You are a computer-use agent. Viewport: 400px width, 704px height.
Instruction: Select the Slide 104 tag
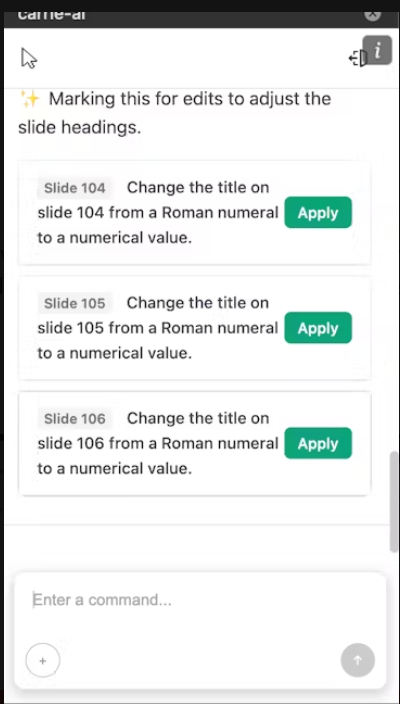pos(75,188)
